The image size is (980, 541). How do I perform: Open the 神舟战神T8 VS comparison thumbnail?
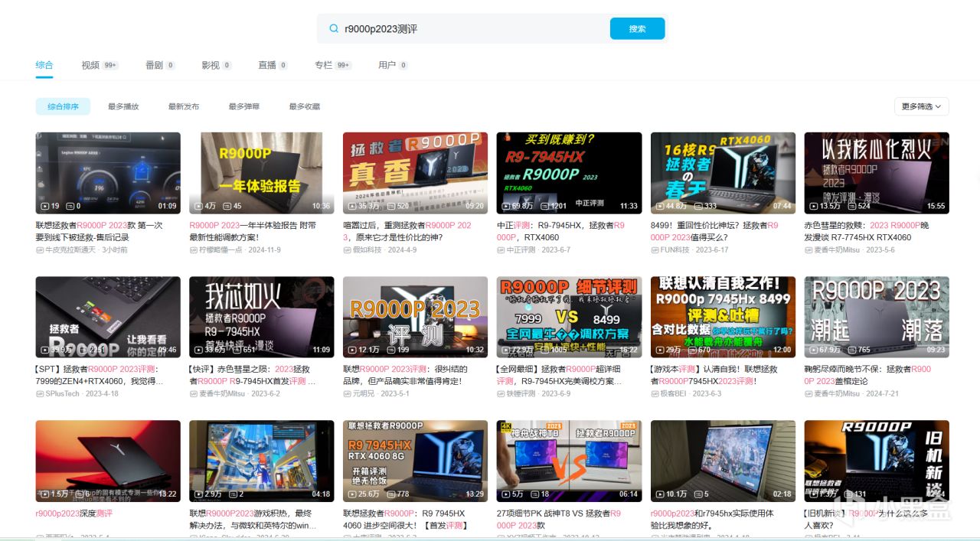[x=569, y=461]
